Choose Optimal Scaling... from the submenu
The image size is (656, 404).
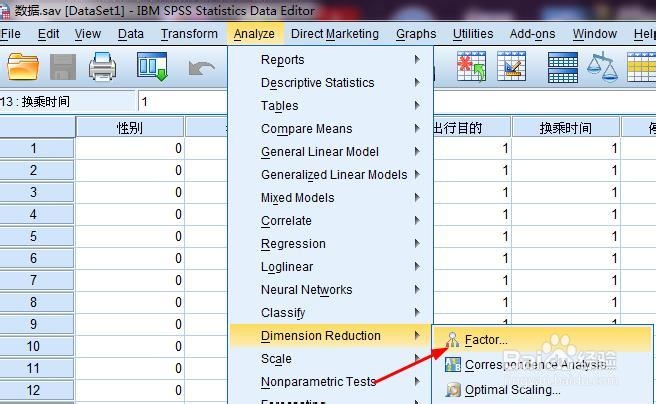[x=542, y=390]
